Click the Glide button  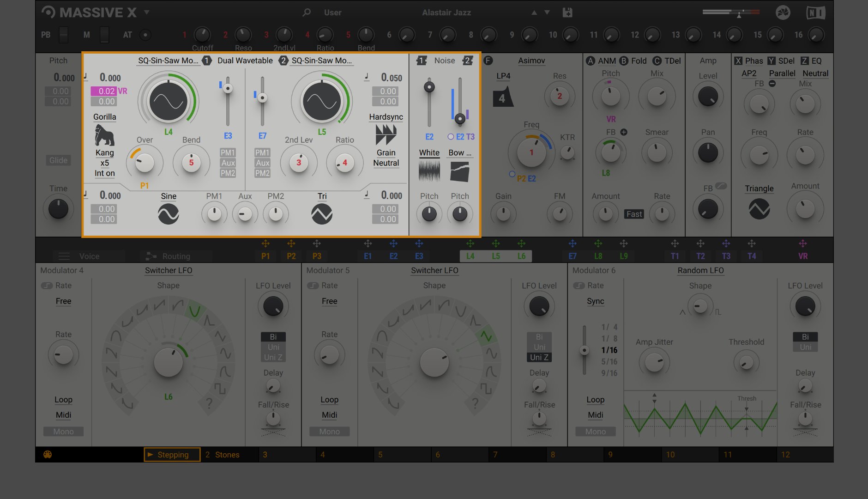click(x=58, y=160)
